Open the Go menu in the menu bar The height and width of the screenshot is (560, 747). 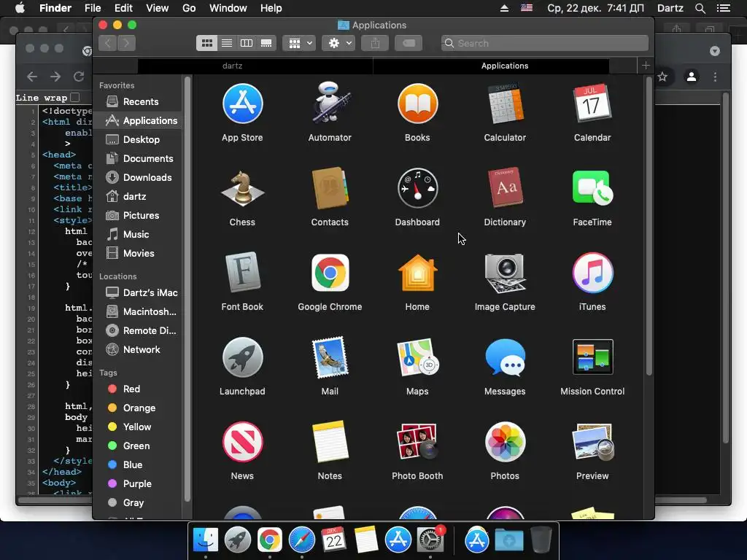tap(189, 8)
